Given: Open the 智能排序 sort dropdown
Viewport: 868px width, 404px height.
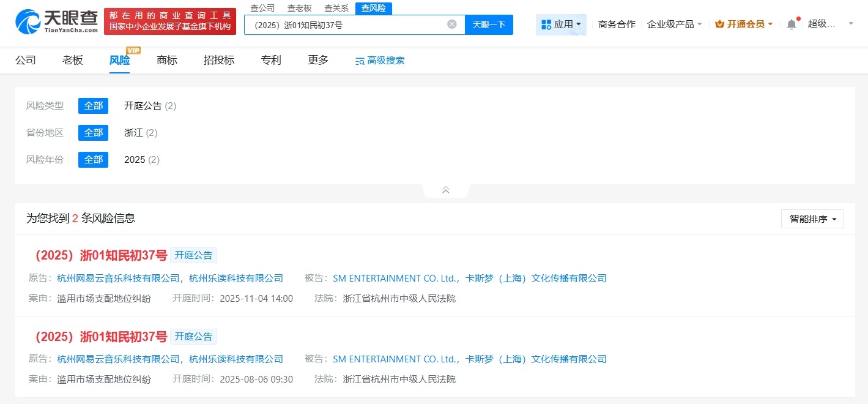Looking at the screenshot, I should point(812,219).
